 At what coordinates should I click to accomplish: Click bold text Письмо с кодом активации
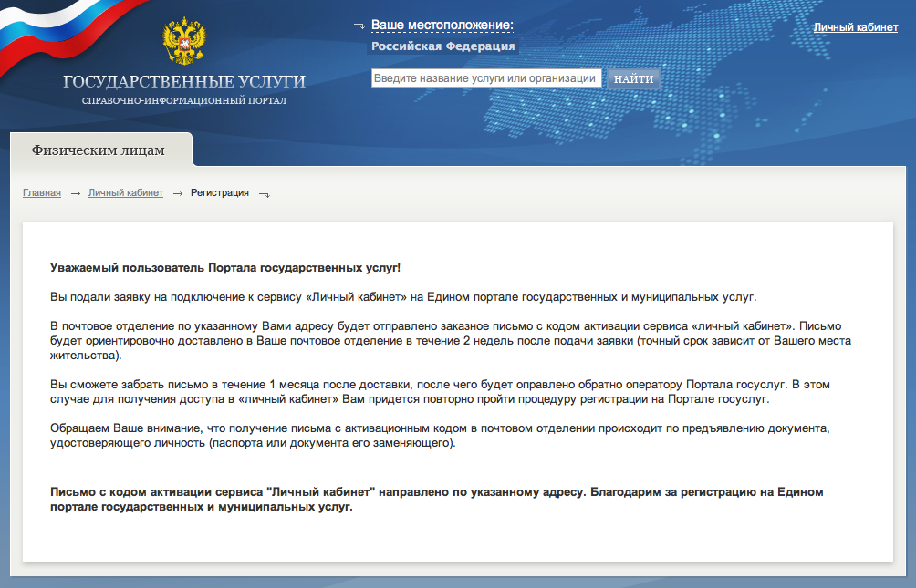pyautogui.click(x=437, y=500)
